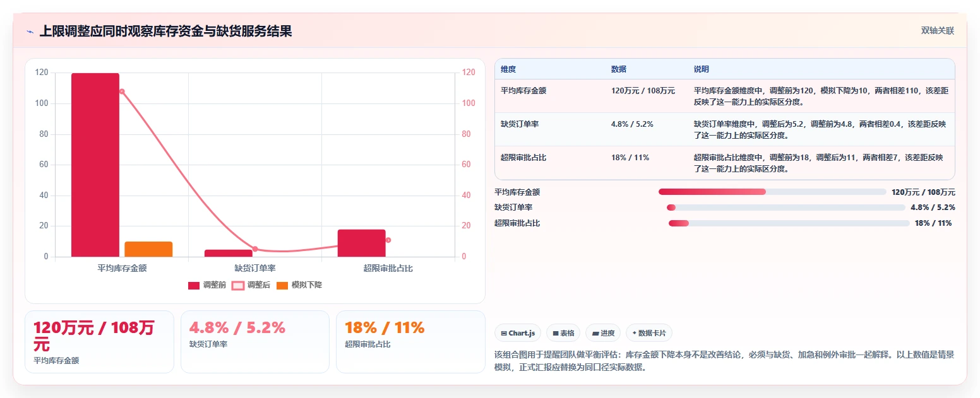The height and width of the screenshot is (398, 980).
Task: Click the Chart.js tag
Action: tap(518, 333)
